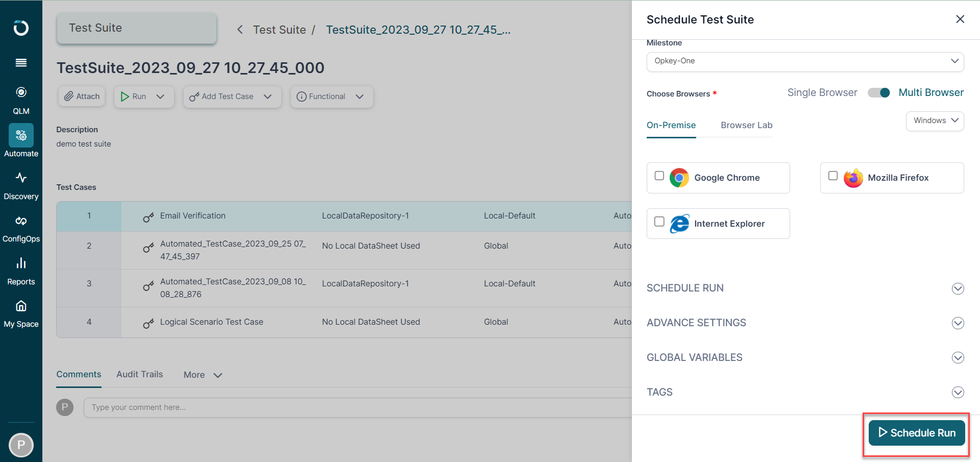This screenshot has height=462, width=980.
Task: Click key icon of Automated_TestCase_2023_09_25 row
Action: point(149,248)
